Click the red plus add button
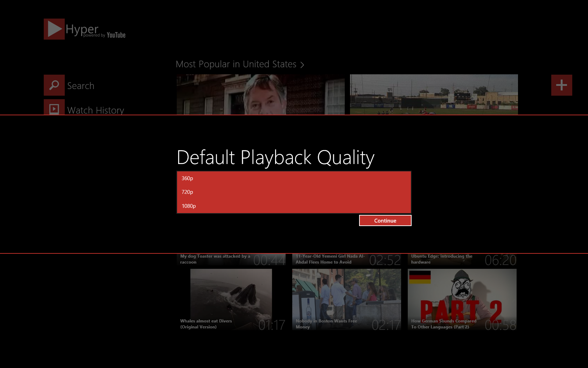The height and width of the screenshot is (368, 588). [x=561, y=85]
